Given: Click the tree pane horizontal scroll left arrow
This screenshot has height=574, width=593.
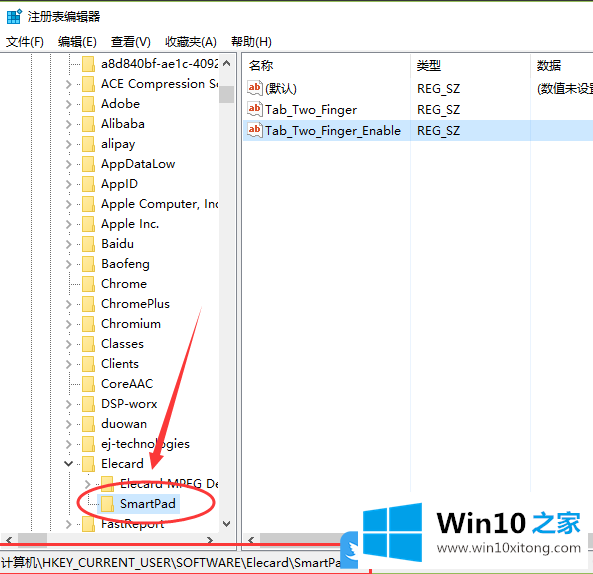Looking at the screenshot, I should pos(9,540).
